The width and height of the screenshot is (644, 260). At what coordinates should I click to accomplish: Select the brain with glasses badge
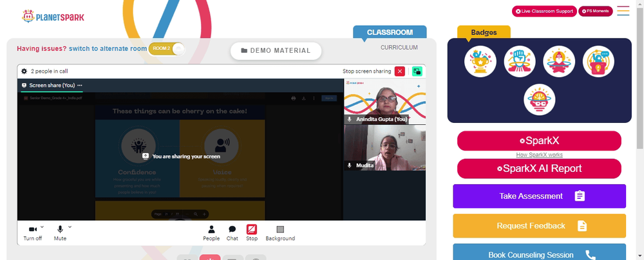coord(539,99)
